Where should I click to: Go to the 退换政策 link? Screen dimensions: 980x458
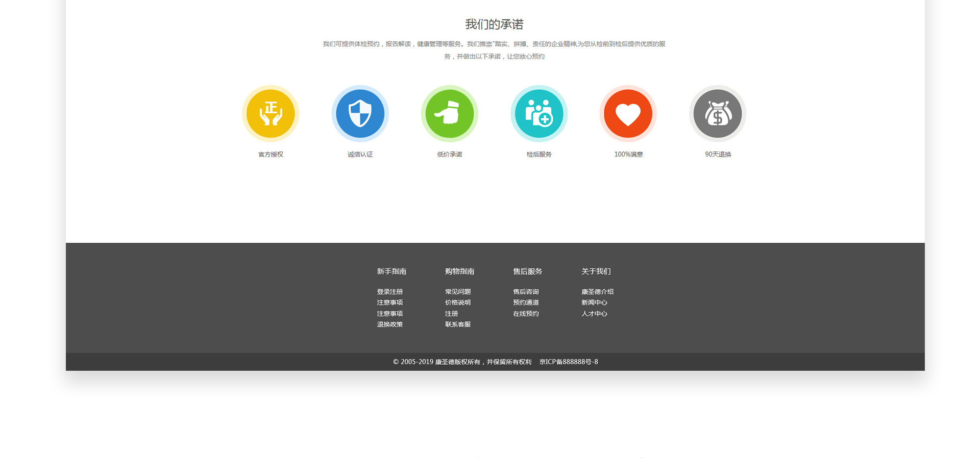tap(389, 324)
